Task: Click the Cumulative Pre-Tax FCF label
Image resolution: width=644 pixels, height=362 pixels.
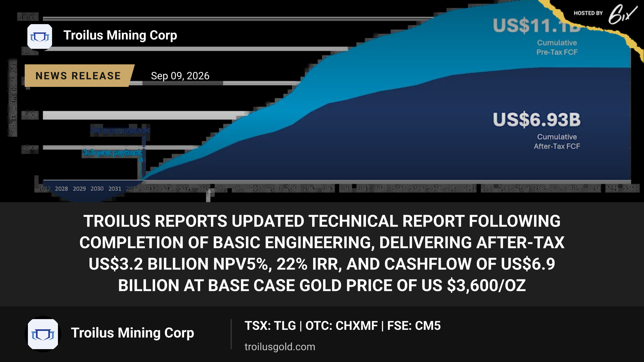Action: 557,47
